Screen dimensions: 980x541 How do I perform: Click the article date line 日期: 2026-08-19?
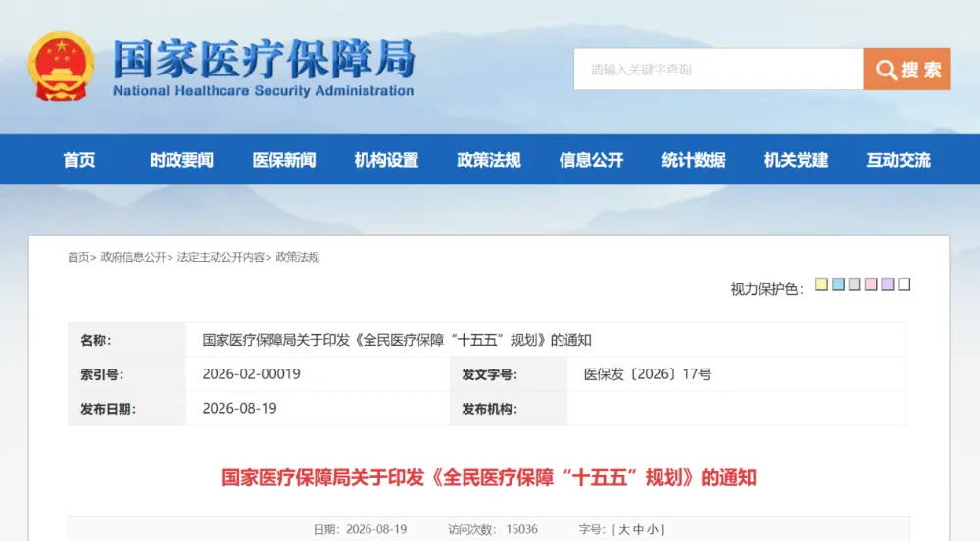[360, 530]
